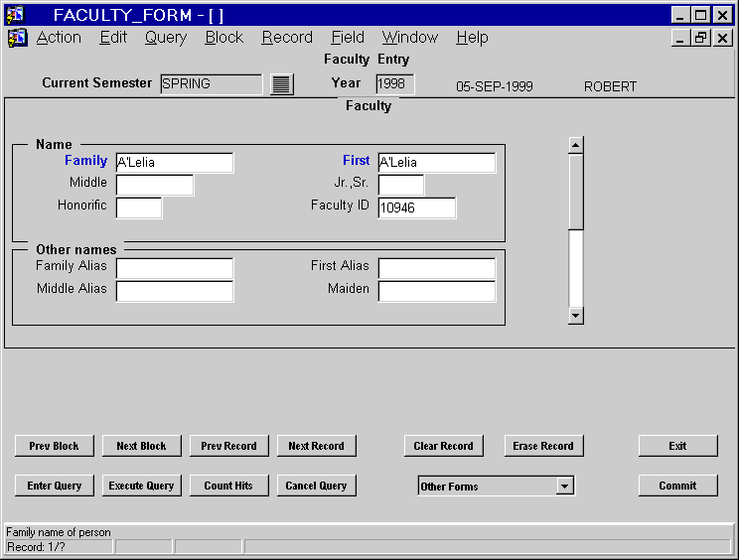Click the 'Family name of person' hint
This screenshot has height=560, width=739.
pyautogui.click(x=59, y=532)
